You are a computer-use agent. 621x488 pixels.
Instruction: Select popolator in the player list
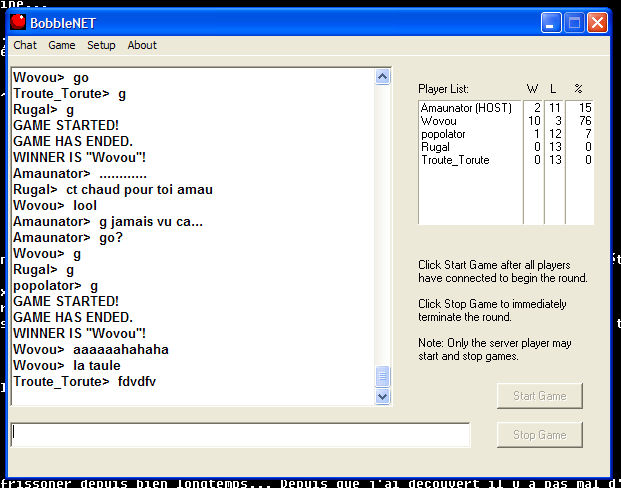(444, 134)
